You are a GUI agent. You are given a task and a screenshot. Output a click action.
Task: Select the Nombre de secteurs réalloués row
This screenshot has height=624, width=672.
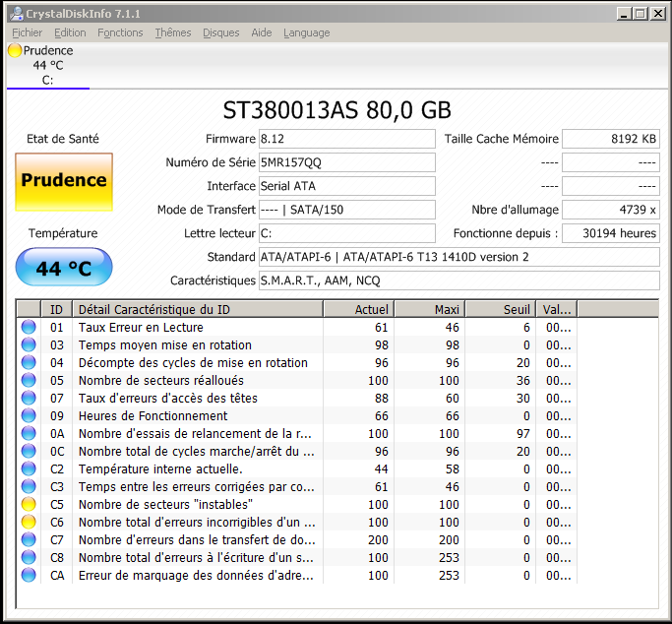[x=296, y=380]
